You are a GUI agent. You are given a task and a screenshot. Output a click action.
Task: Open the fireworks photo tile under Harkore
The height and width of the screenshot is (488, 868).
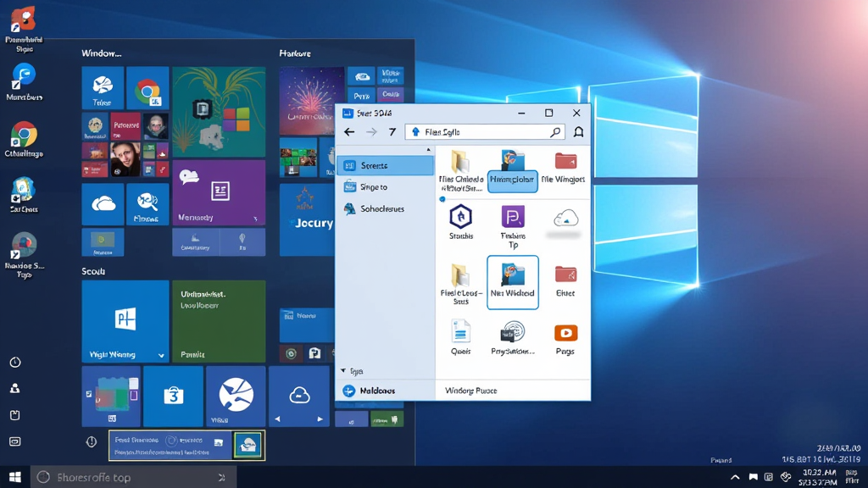tap(312, 102)
